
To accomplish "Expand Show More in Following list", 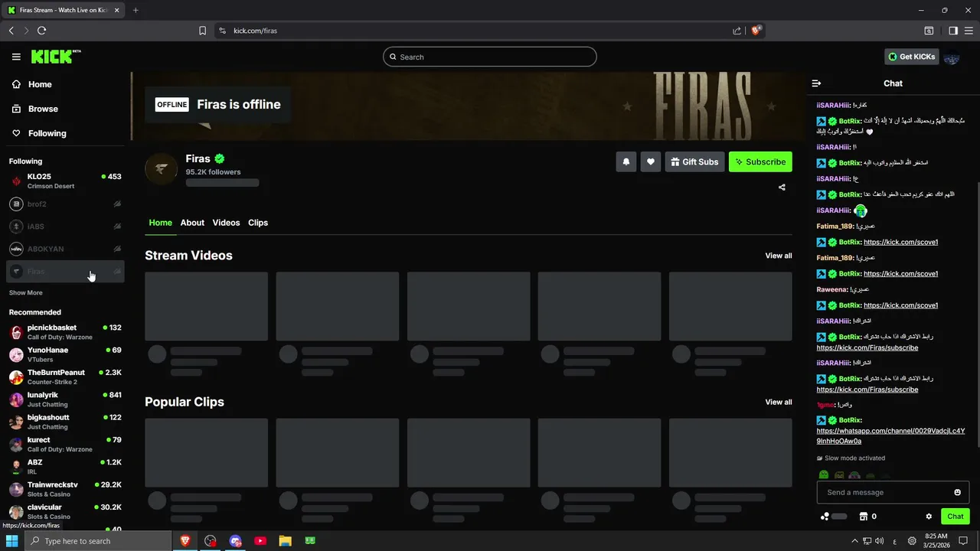I will pos(25,293).
